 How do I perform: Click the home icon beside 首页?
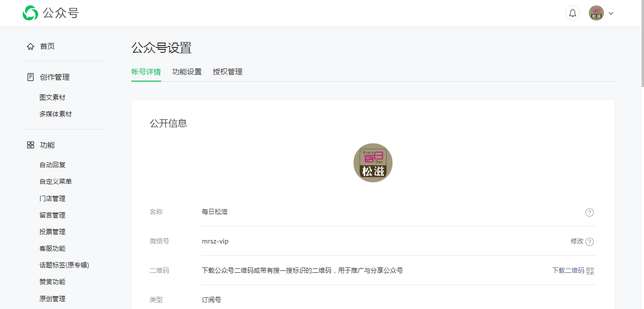tap(30, 45)
